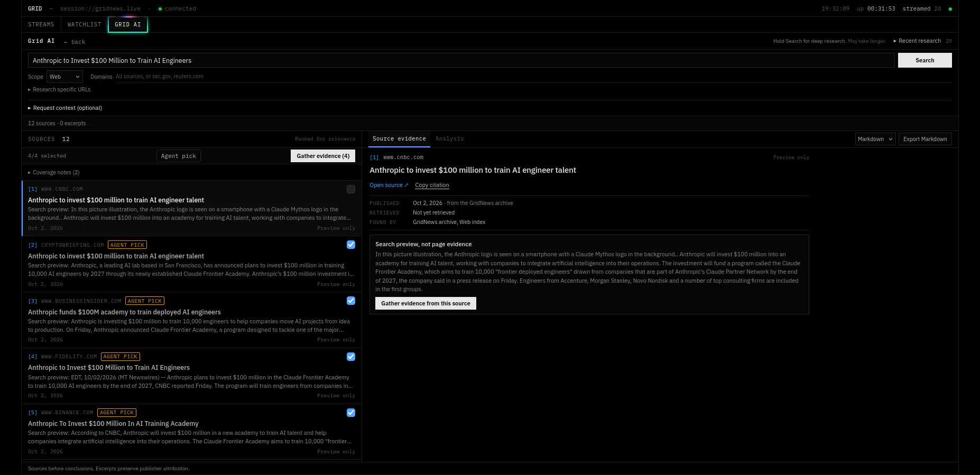
Task: Go back from Grid AI
Action: (x=75, y=42)
